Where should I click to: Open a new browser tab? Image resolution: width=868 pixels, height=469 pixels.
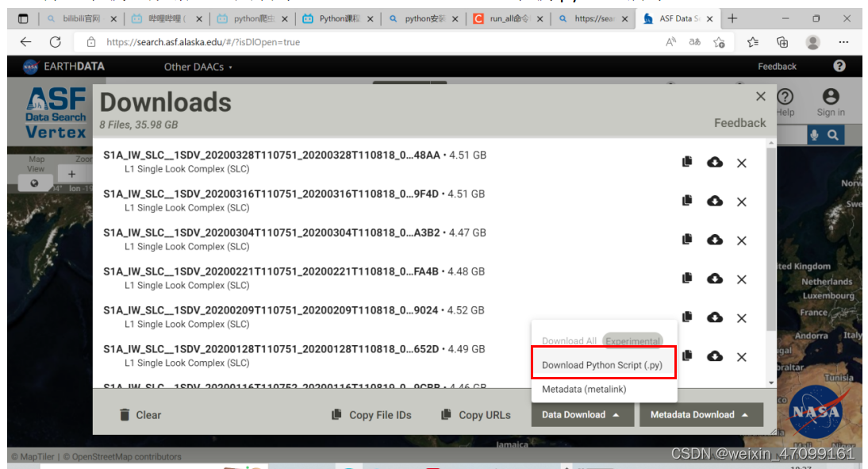tap(732, 19)
